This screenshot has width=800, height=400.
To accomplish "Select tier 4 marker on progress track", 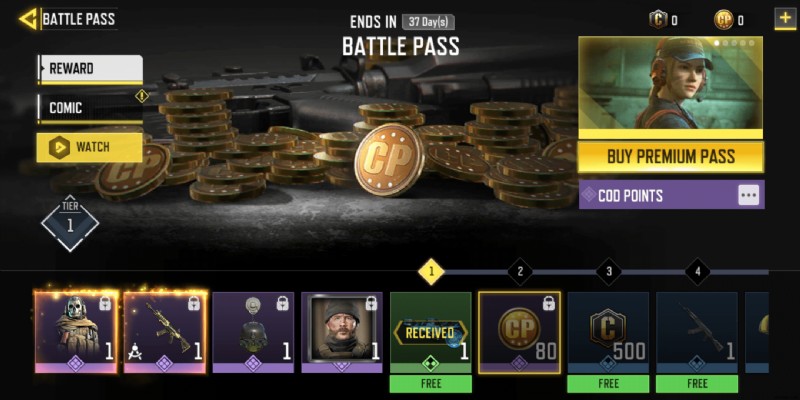I will (697, 271).
